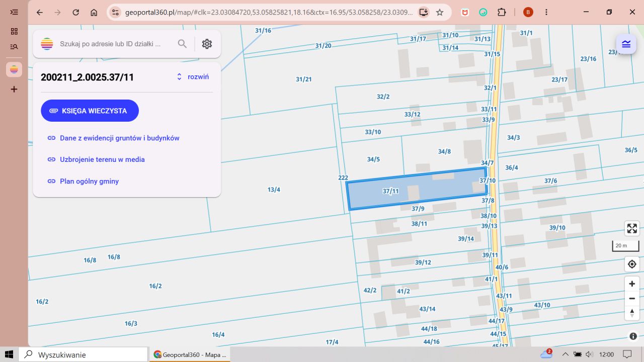Open Geoportal360 taskbar window
The width and height of the screenshot is (644, 362).
190,354
